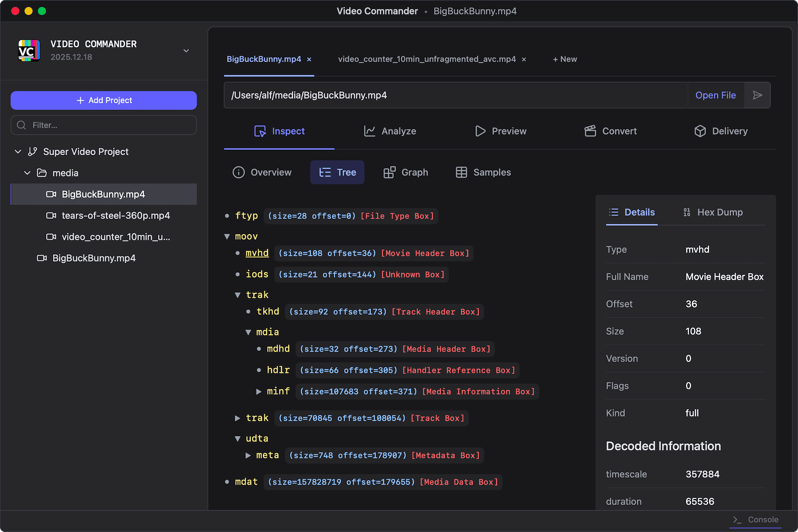Activate the Tree view mode
798x532 pixels.
[x=337, y=172]
